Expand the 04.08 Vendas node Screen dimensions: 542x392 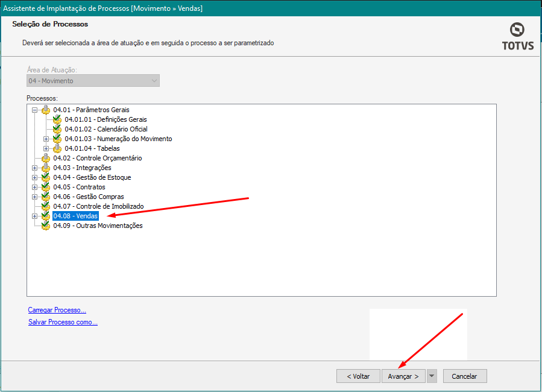[x=34, y=216]
